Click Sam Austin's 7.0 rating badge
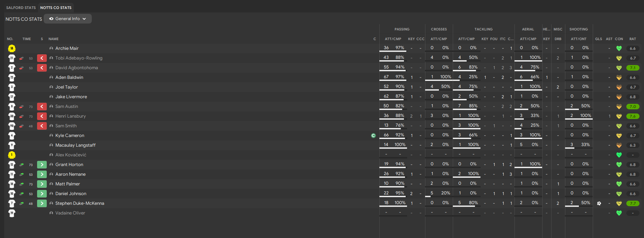 point(633,107)
